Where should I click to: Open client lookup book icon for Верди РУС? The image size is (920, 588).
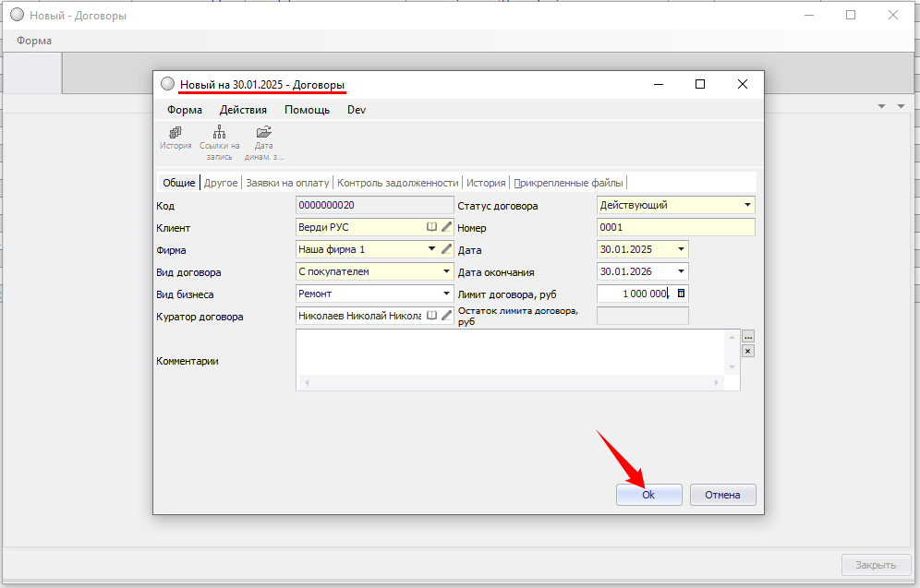431,227
